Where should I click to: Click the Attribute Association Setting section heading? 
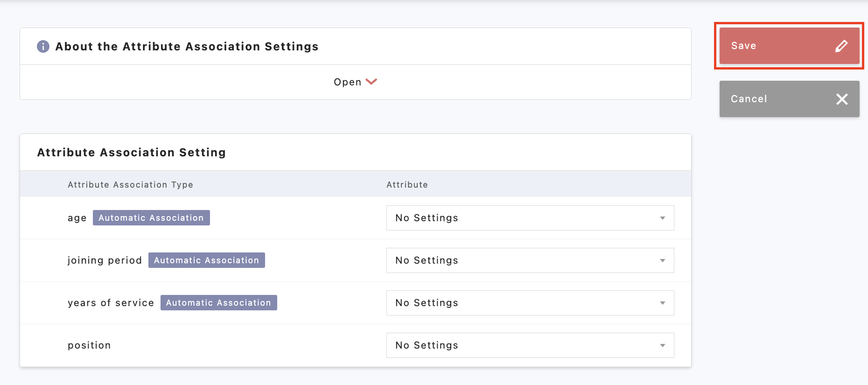132,153
